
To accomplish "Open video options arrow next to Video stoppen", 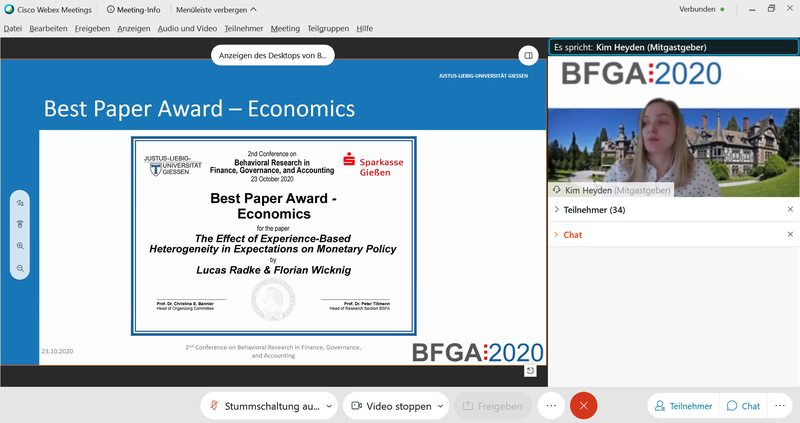I will [x=440, y=406].
